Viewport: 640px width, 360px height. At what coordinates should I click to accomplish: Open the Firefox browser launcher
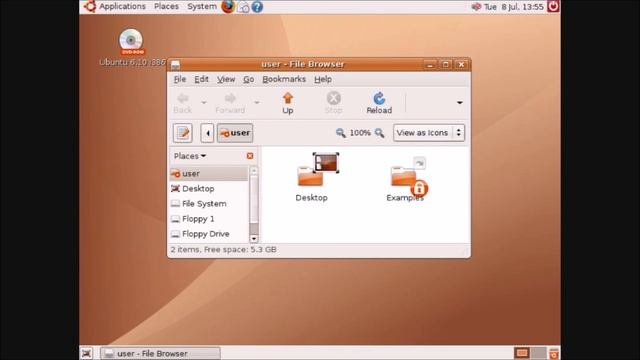[x=228, y=7]
